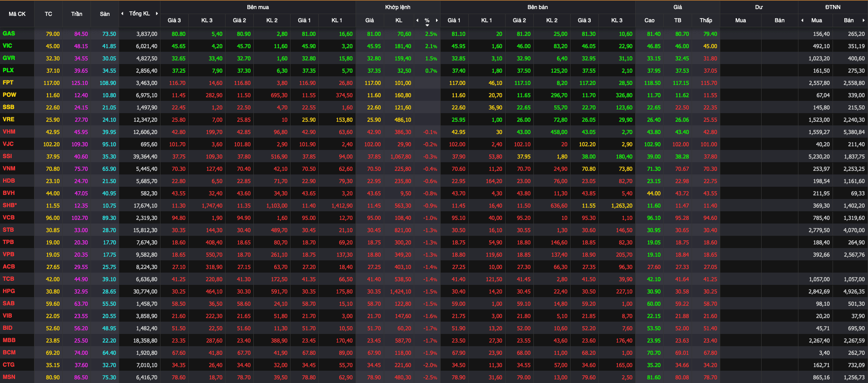Open the HPG stock symbol
This screenshot has width=868, height=383.
click(x=9, y=291)
